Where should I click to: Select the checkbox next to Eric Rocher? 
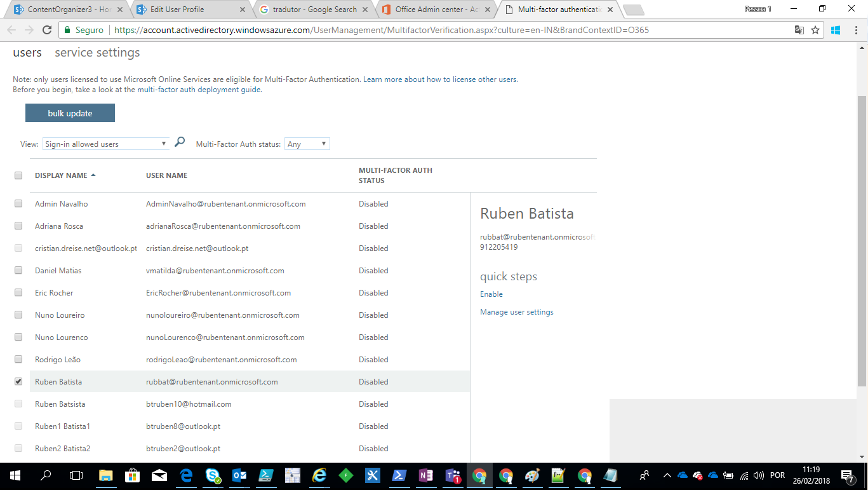[x=18, y=292]
